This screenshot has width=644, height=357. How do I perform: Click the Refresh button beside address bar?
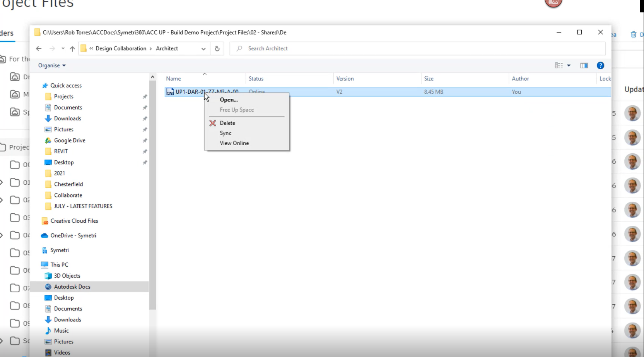click(217, 48)
